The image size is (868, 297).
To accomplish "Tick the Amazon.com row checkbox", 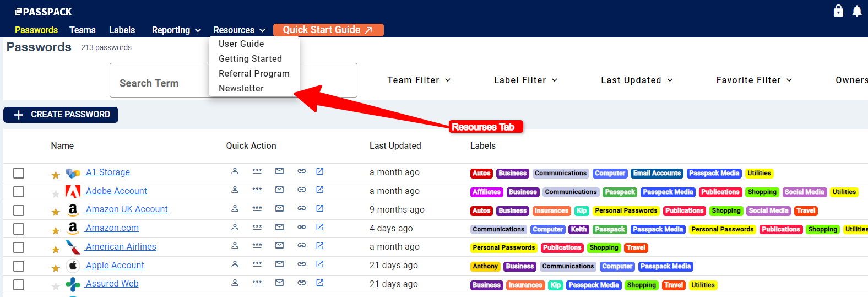I will tap(19, 229).
